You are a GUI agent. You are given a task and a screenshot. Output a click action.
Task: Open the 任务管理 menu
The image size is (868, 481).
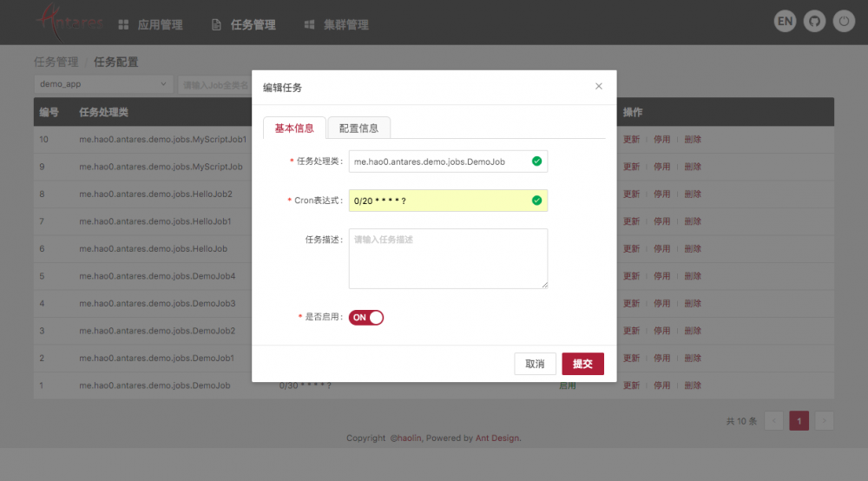[x=244, y=25]
